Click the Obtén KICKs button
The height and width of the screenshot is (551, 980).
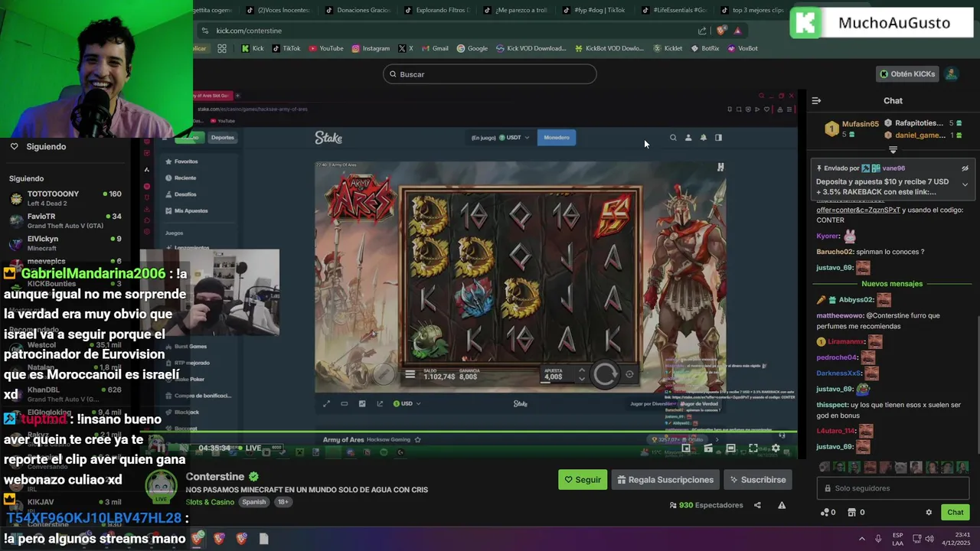click(x=907, y=74)
